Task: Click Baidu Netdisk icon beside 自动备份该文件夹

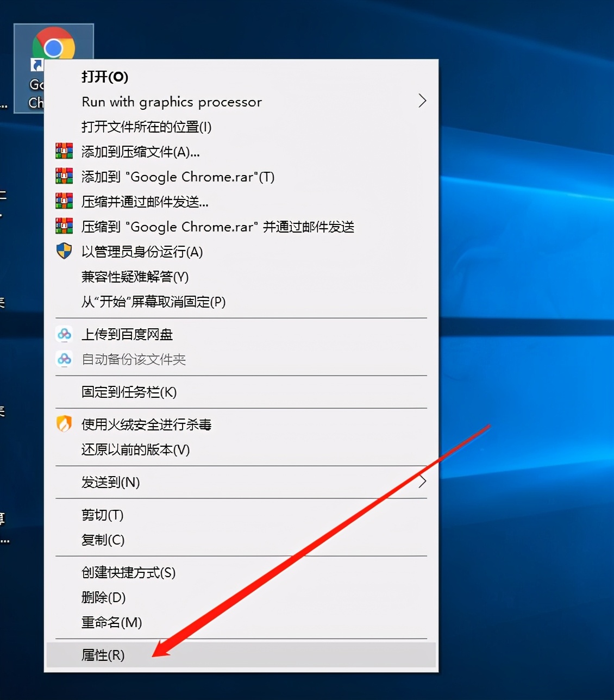Action: pyautogui.click(x=64, y=359)
